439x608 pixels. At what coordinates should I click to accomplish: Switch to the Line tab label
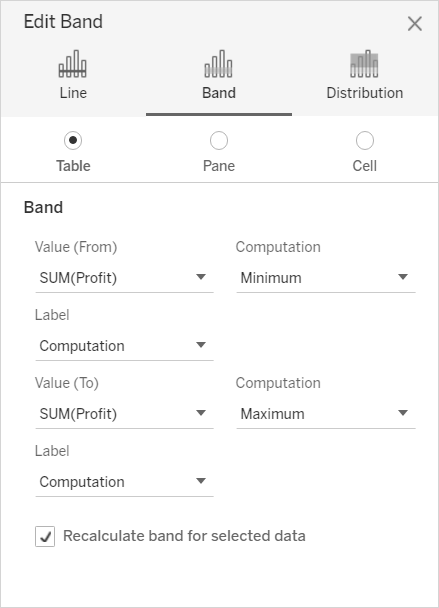click(73, 93)
